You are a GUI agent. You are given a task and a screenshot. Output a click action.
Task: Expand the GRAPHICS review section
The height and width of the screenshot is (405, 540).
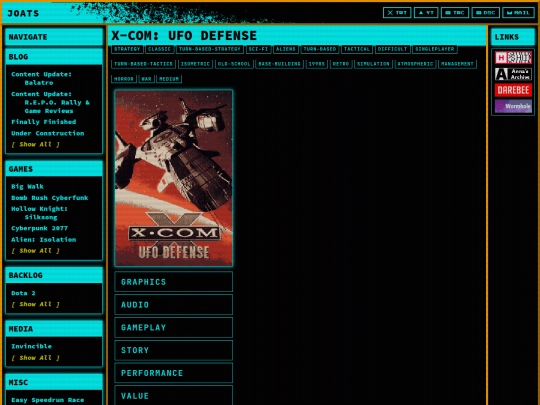click(174, 282)
